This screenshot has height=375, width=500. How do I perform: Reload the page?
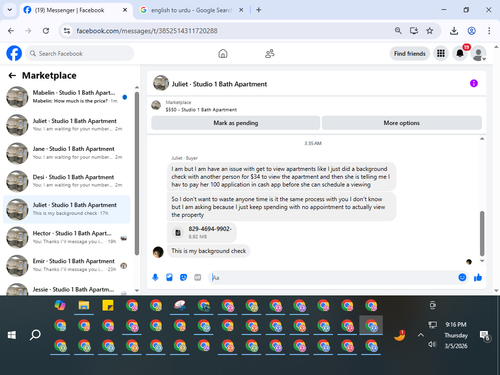pyautogui.click(x=46, y=31)
